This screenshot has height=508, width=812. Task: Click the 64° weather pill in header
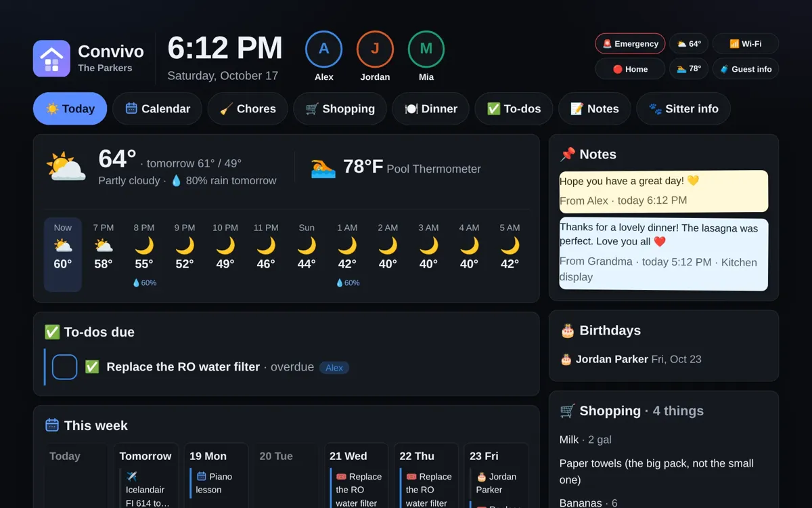tap(689, 43)
